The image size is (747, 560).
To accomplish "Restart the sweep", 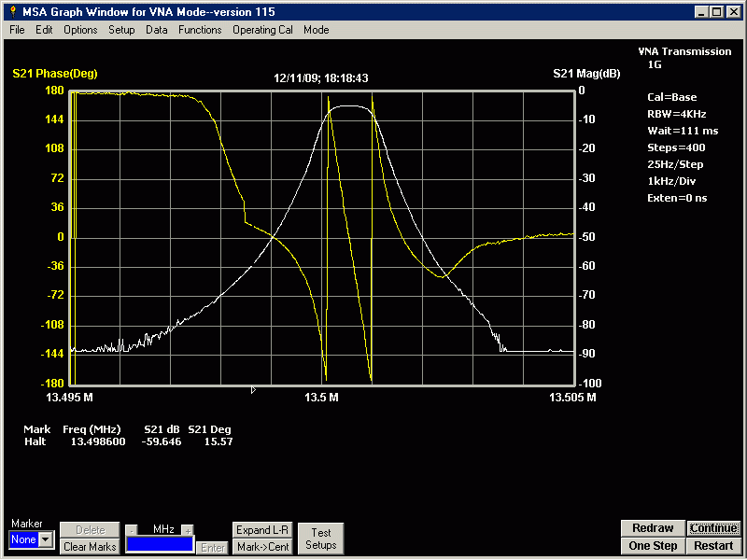I will (714, 546).
